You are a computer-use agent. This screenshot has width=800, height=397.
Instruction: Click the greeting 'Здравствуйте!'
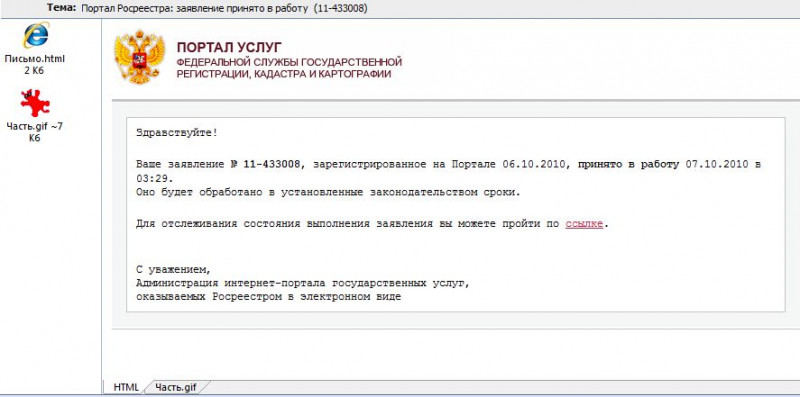coord(177,133)
